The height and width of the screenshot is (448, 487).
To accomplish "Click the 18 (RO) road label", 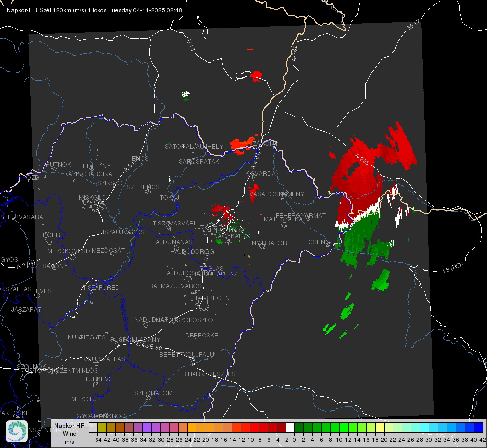I will coord(453,268).
